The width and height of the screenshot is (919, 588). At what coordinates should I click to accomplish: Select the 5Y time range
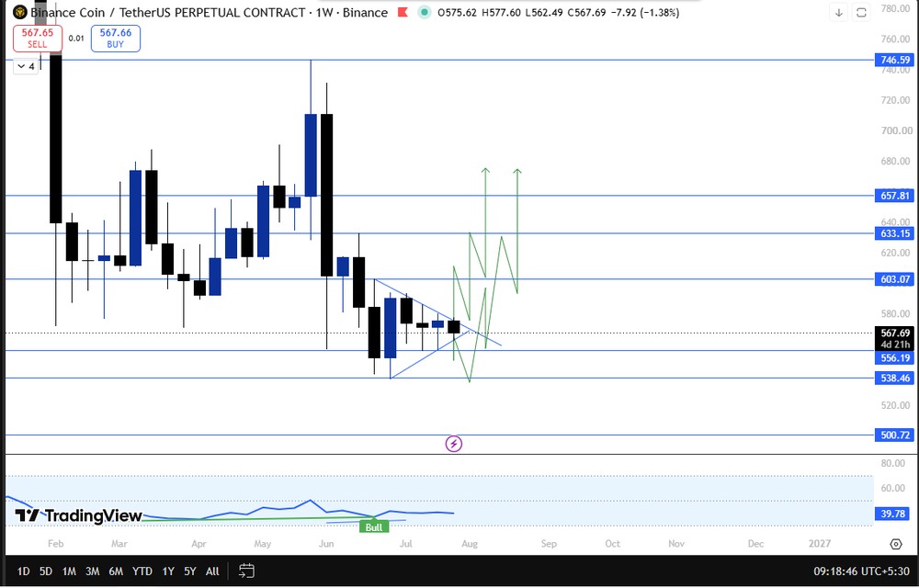[190, 571]
